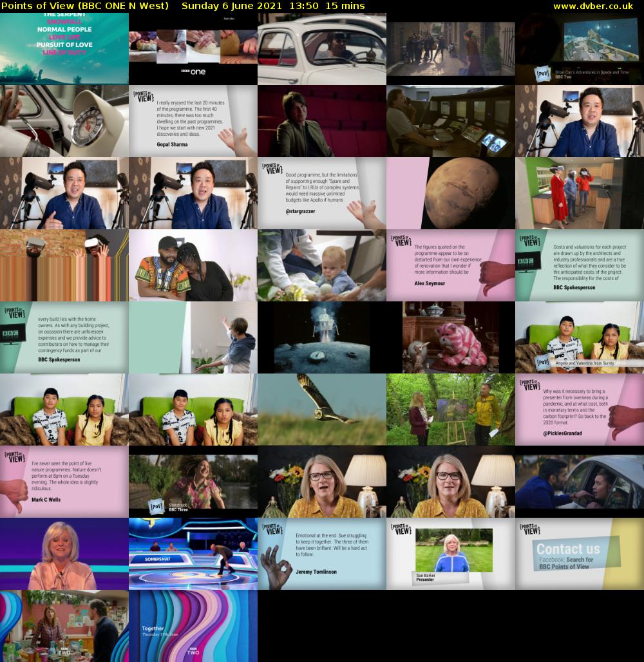Open the Together Thursday BBC Two promo thumbnail

click(193, 626)
